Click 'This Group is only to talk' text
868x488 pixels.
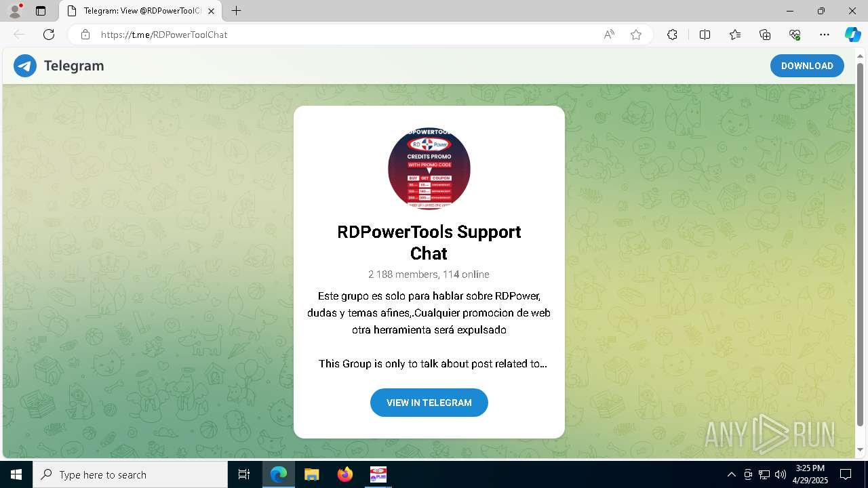(433, 364)
